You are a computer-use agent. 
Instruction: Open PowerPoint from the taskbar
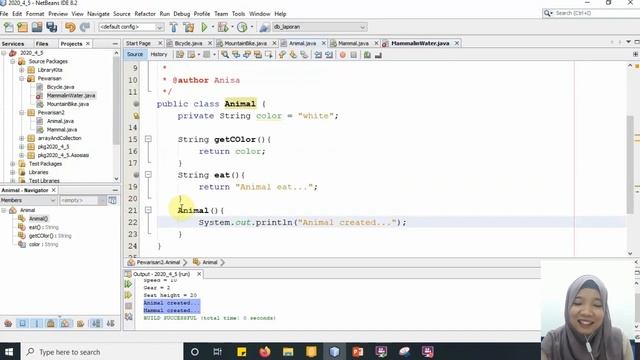point(358,352)
